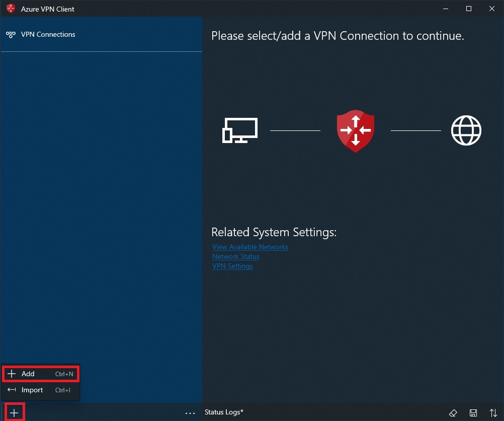The height and width of the screenshot is (421, 504).
Task: Open the add connection plus icon
Action: [14, 412]
